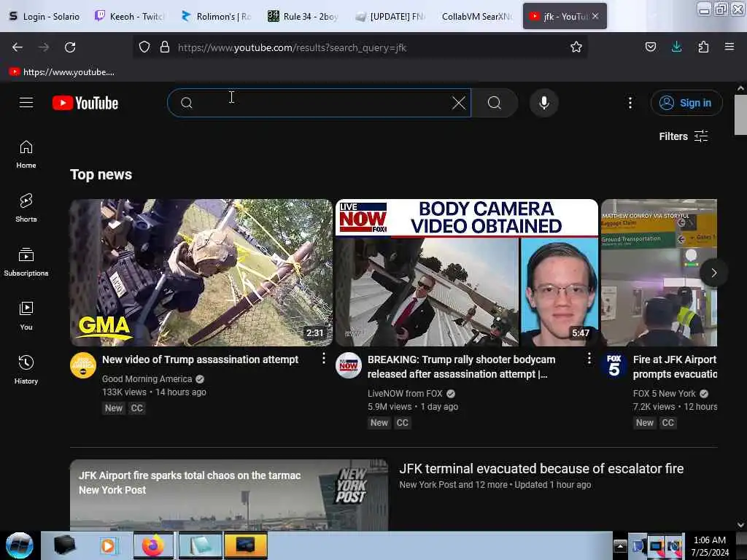The width and height of the screenshot is (747, 560).
Task: Open youtube.com bookmark in bookmarks toolbar
Action: click(62, 72)
